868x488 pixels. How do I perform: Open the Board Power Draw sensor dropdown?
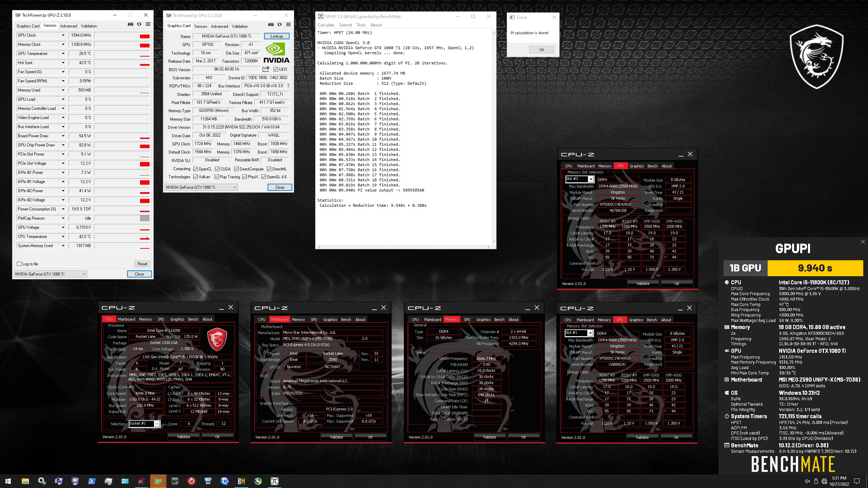[63, 136]
